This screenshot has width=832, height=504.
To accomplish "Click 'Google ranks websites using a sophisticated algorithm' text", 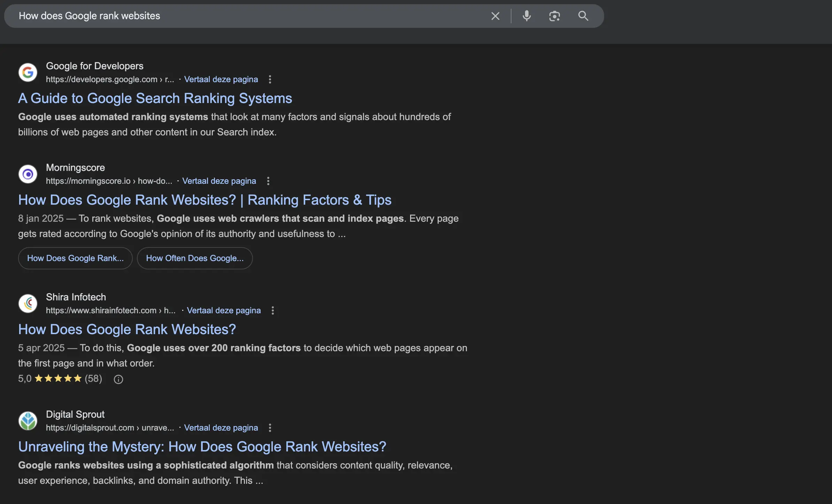I will pyautogui.click(x=146, y=465).
